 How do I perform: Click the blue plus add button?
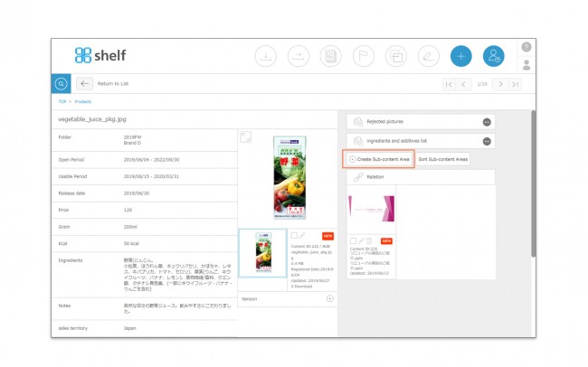(460, 56)
